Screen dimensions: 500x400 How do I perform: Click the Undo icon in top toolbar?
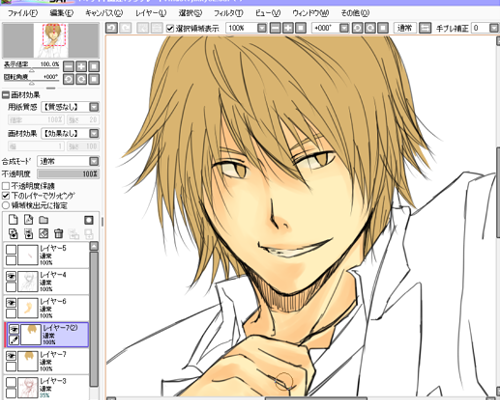click(x=111, y=28)
